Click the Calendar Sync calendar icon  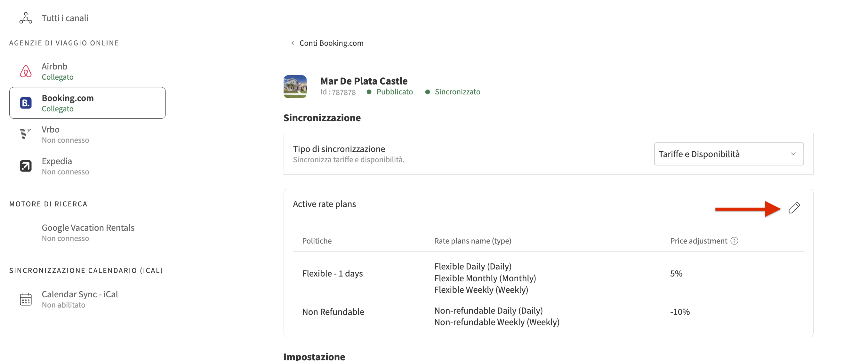26,299
